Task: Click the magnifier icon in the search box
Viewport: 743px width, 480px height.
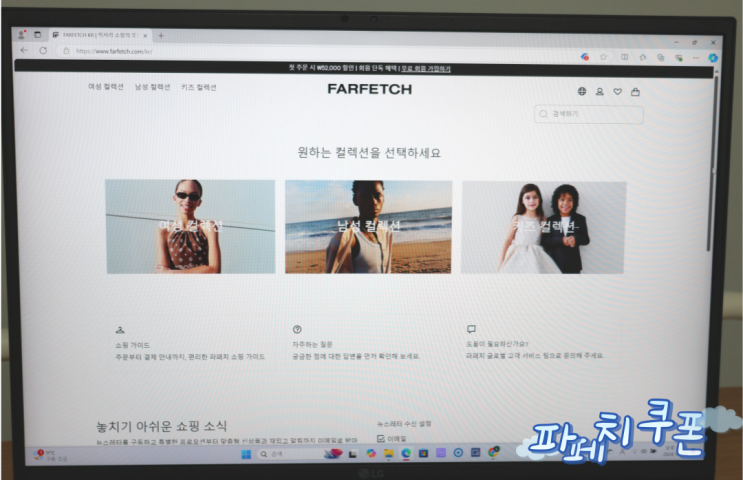Action: click(544, 114)
